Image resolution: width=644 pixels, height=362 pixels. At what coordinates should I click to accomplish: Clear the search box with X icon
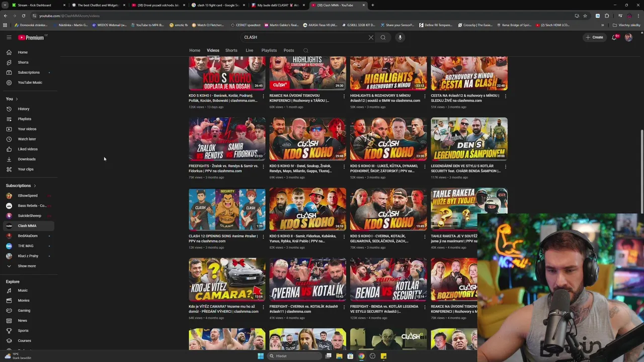click(371, 37)
